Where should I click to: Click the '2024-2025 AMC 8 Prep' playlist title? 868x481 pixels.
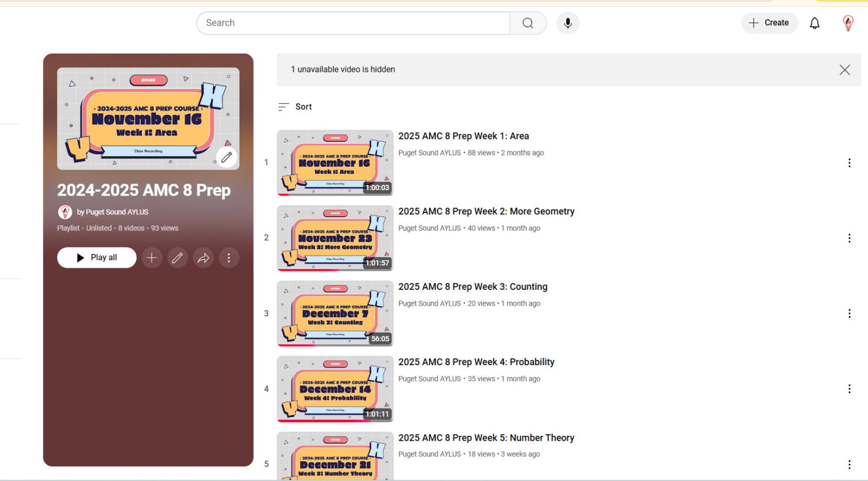point(144,190)
